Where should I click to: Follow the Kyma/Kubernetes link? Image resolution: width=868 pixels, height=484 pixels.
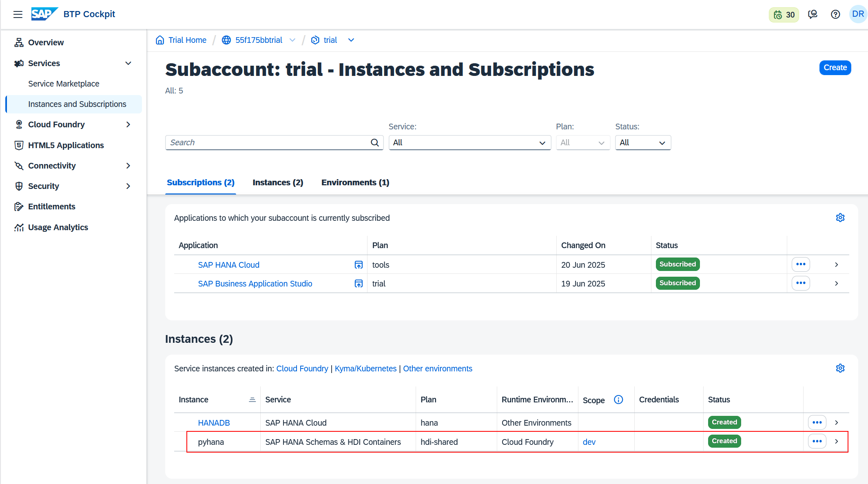[365, 369]
